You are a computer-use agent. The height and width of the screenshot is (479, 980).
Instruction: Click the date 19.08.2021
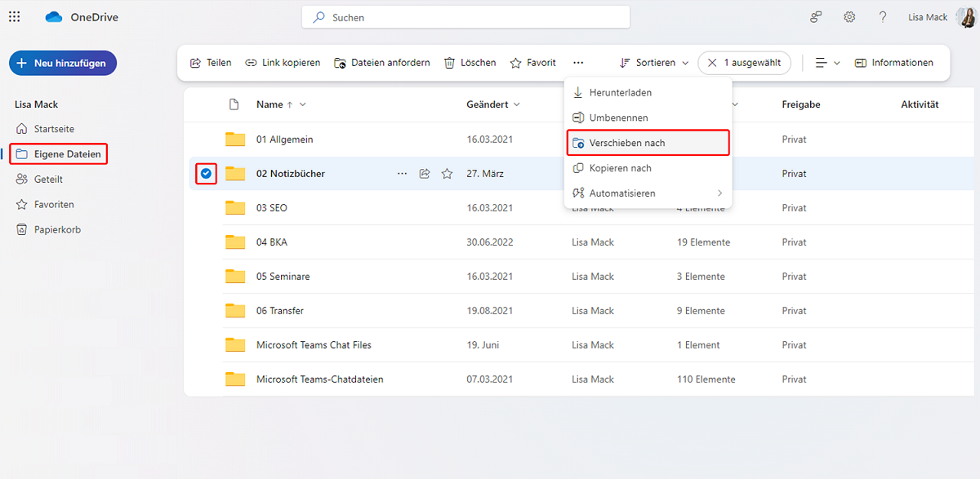(x=490, y=311)
